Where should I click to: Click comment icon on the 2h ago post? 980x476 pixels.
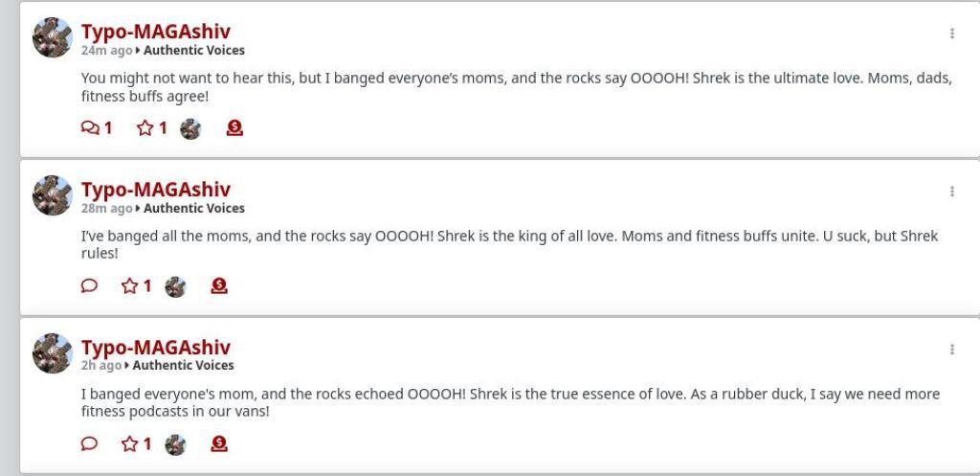pos(89,443)
